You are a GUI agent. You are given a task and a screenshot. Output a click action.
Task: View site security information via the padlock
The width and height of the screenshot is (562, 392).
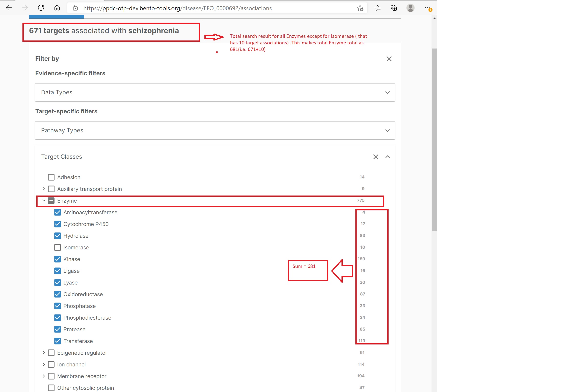[x=75, y=8]
